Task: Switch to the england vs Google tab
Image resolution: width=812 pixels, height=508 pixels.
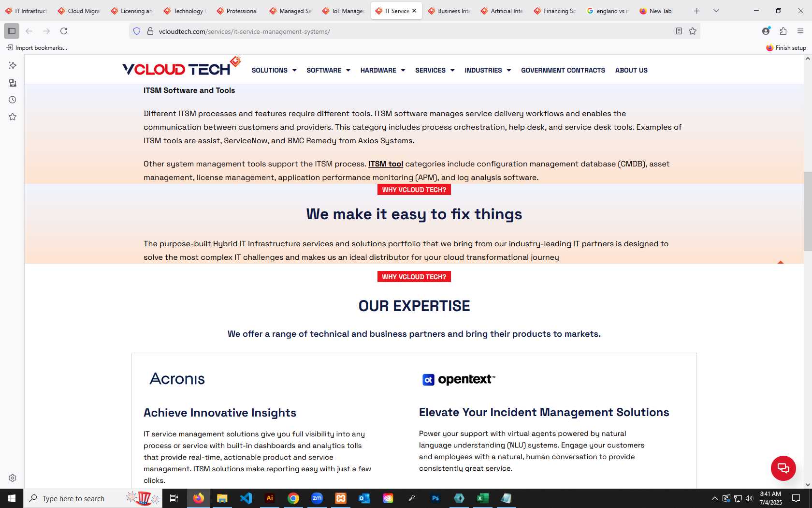Action: click(608, 11)
